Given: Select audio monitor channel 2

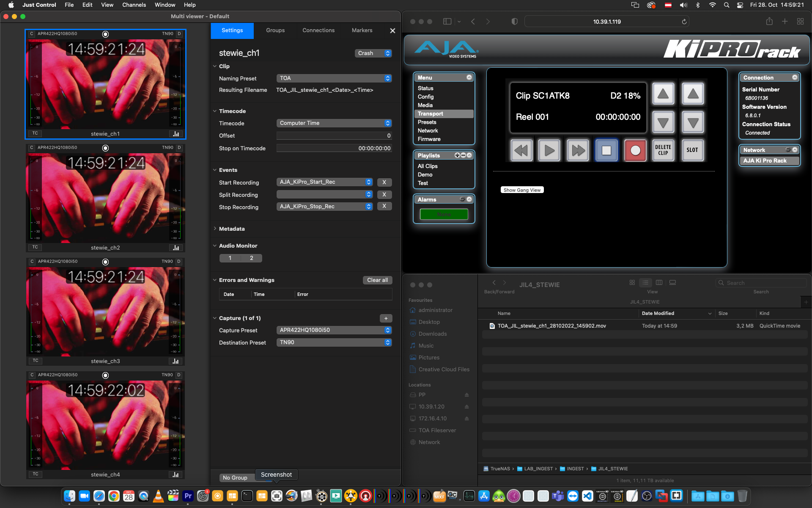Looking at the screenshot, I should pos(252,258).
